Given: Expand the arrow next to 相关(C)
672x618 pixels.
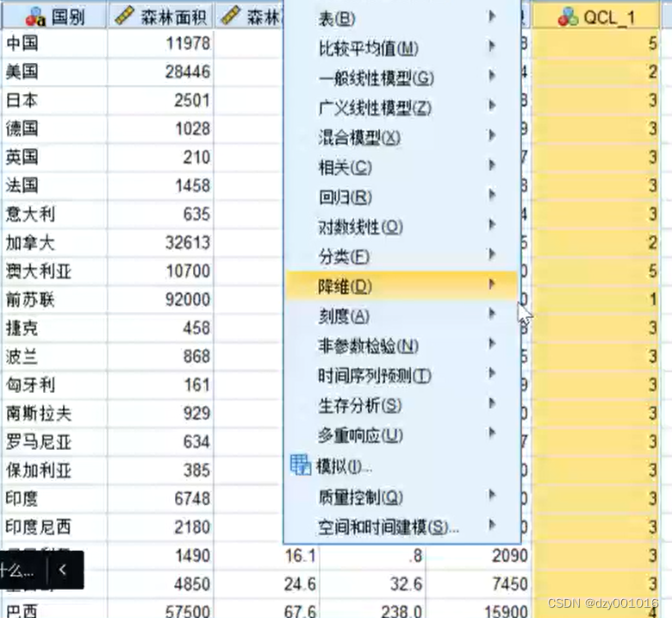Looking at the screenshot, I should (x=492, y=165).
